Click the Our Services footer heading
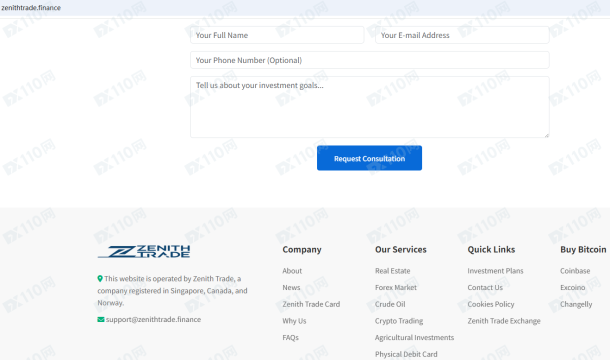The image size is (610, 360). coord(401,250)
